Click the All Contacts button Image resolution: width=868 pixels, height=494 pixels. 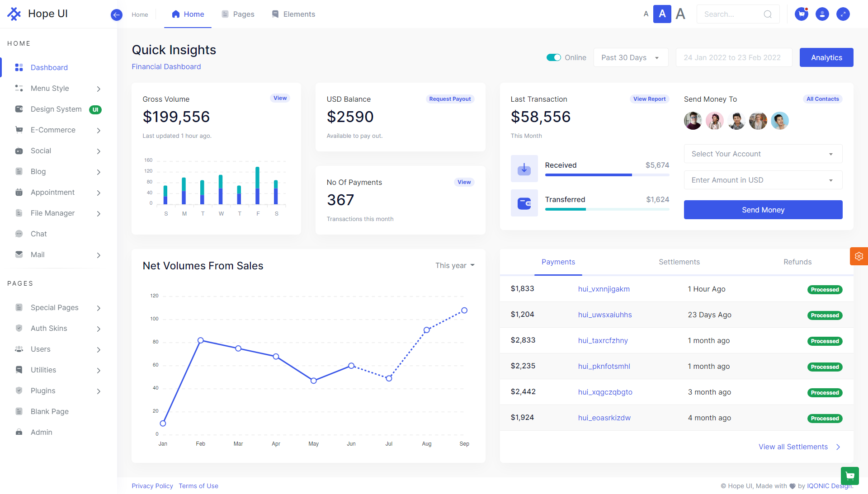pos(823,99)
